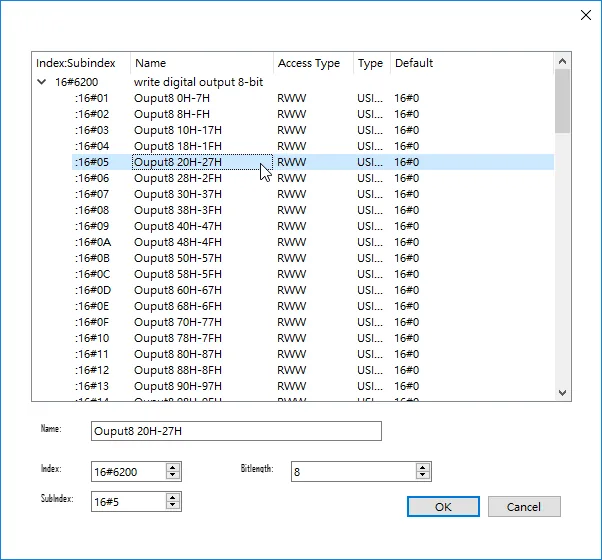Screen dimensions: 602x560
Task: Click 16#0 default value in :16#13 row
Action: pyautogui.click(x=407, y=386)
